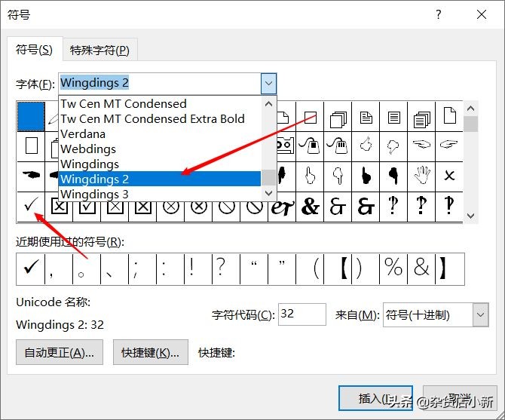Open the 字体 font combo box arrow
The image size is (505, 420).
tap(268, 84)
